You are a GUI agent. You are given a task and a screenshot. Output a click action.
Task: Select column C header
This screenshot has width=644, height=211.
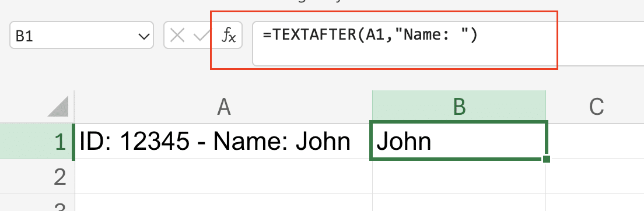click(595, 106)
